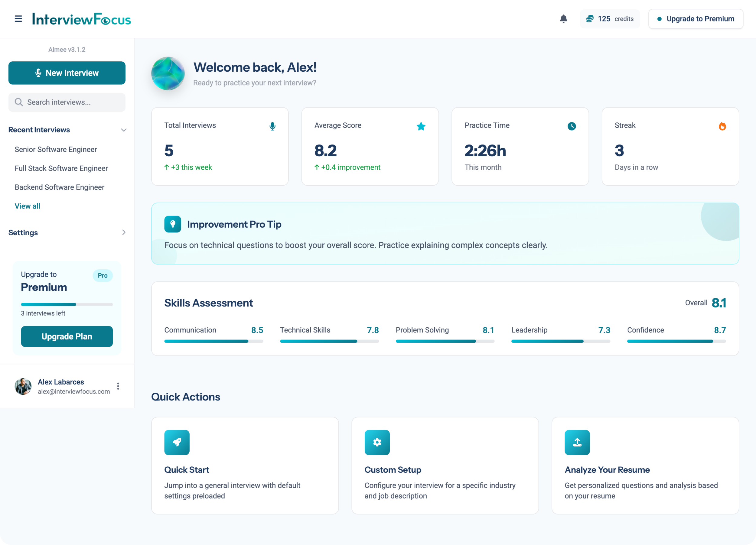756x545 pixels.
Task: Click the Average Score star icon
Action: 421,126
